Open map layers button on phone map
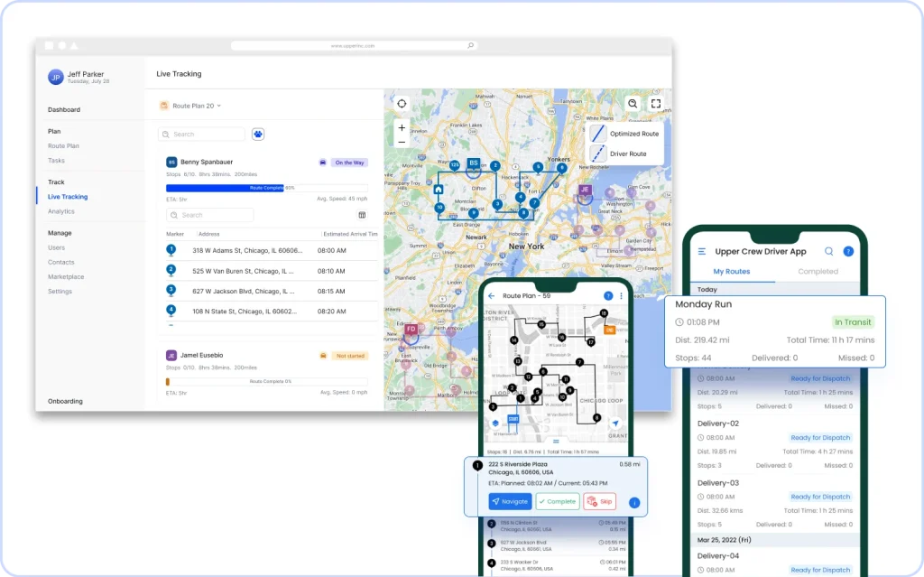Screen dimensions: 924x577 (x=495, y=423)
